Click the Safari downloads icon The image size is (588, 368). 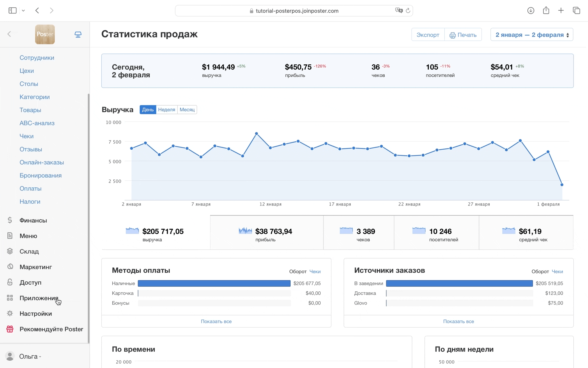click(x=531, y=11)
